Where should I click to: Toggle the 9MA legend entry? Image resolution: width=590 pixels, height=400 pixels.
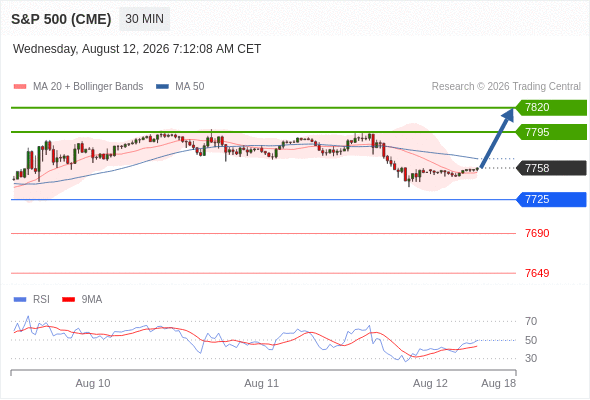coord(82,300)
